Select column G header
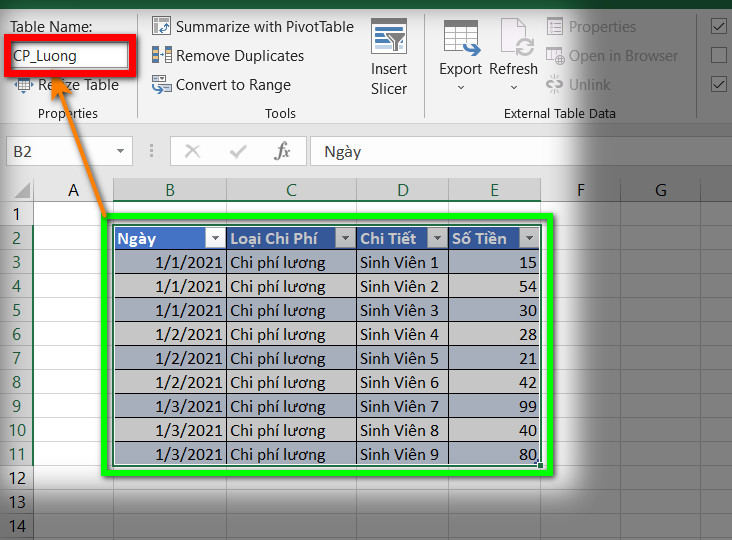This screenshot has height=540, width=732. coord(661,190)
